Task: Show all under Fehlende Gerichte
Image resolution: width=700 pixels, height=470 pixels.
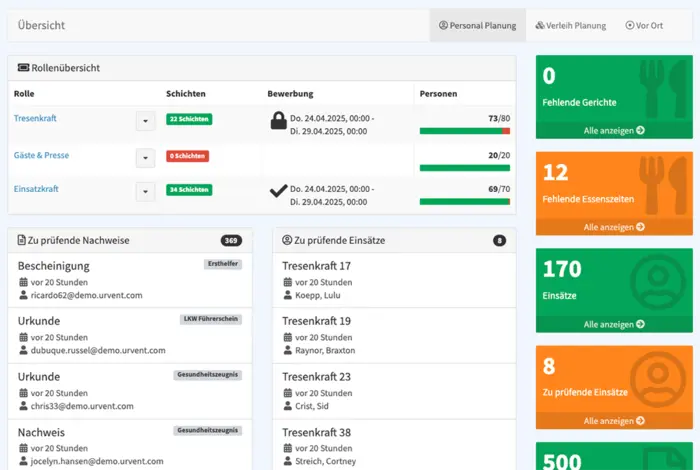Action: coord(614,131)
